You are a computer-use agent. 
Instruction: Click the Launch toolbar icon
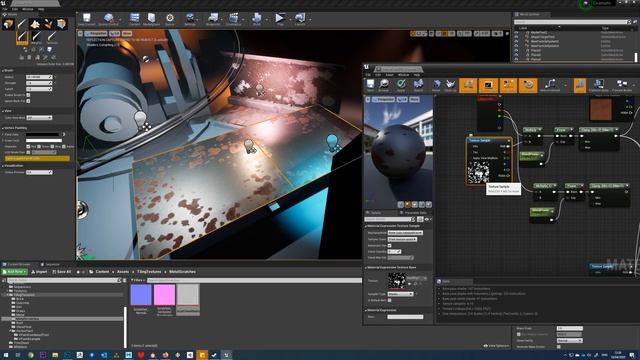[x=300, y=19]
